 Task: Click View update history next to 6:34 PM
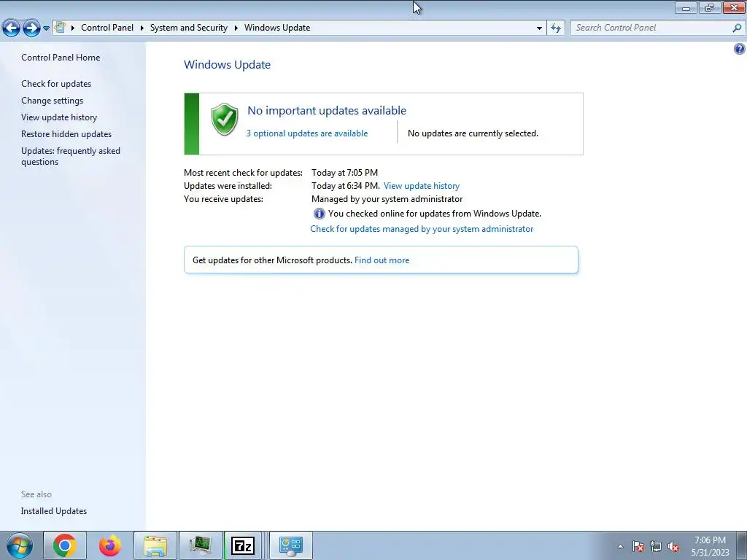[422, 186]
